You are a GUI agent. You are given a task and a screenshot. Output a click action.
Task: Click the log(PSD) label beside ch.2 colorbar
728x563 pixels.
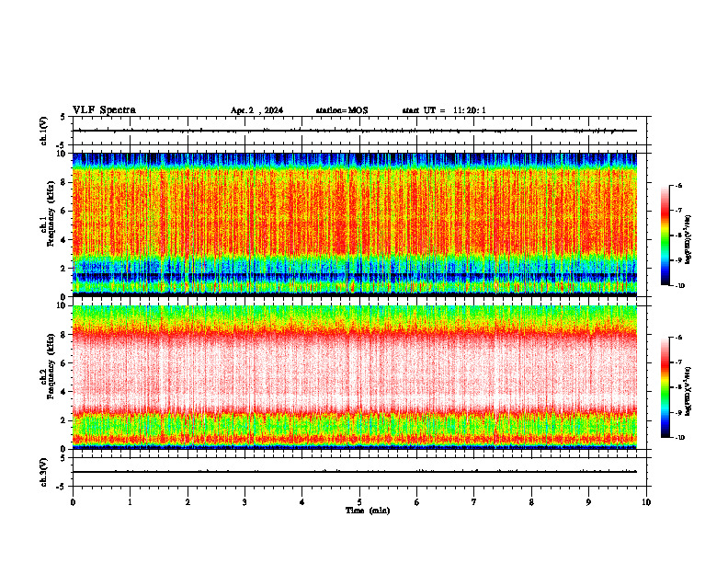coord(688,391)
